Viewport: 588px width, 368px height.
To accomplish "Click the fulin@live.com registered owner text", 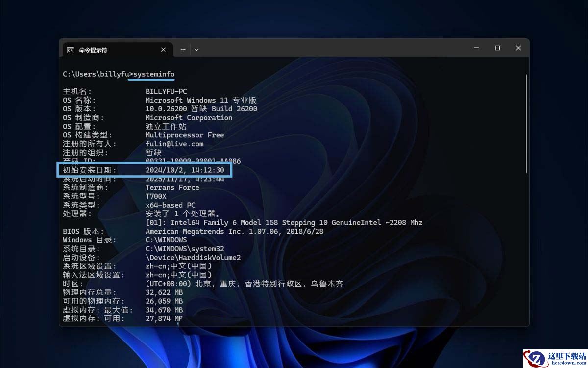I will pyautogui.click(x=174, y=144).
